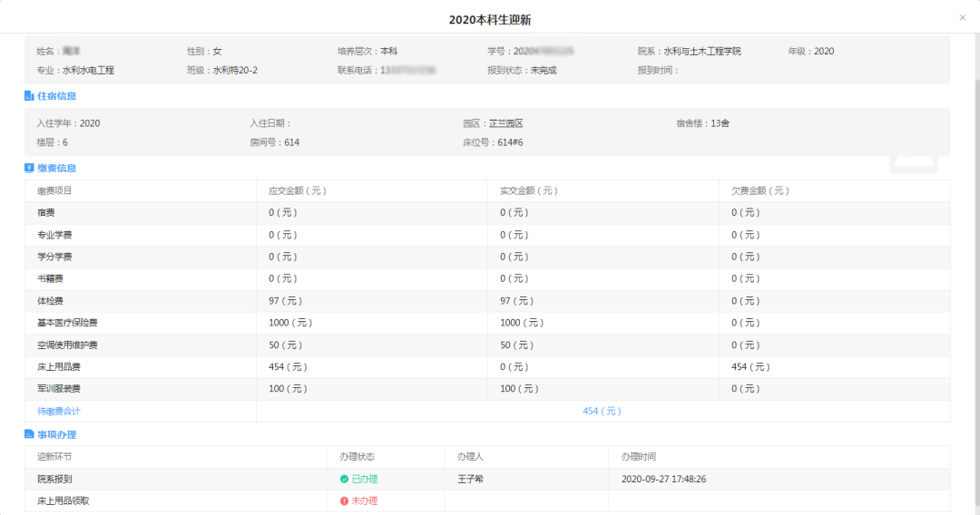
Task: Click the 实交金额 column header
Action: [x=528, y=191]
